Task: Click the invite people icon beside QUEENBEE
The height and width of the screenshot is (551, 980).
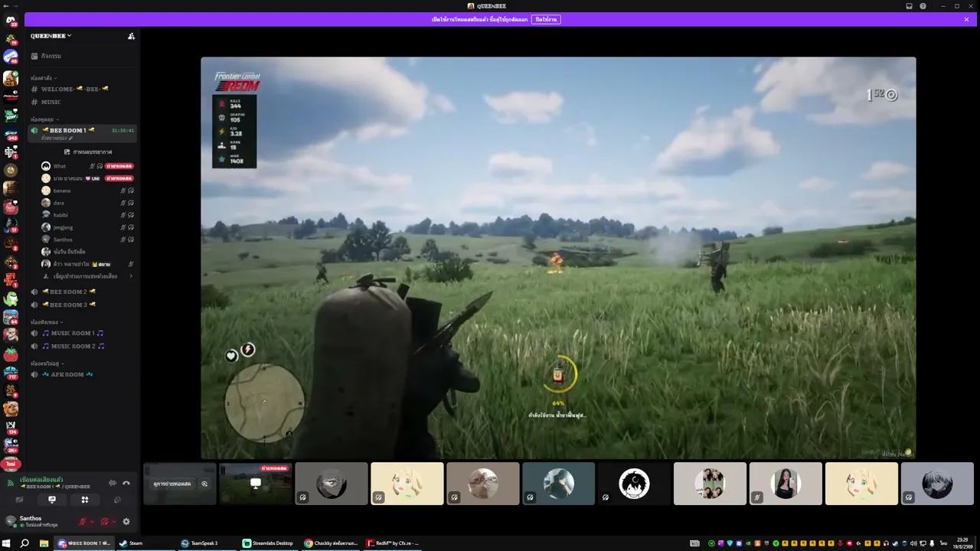Action: click(x=132, y=36)
